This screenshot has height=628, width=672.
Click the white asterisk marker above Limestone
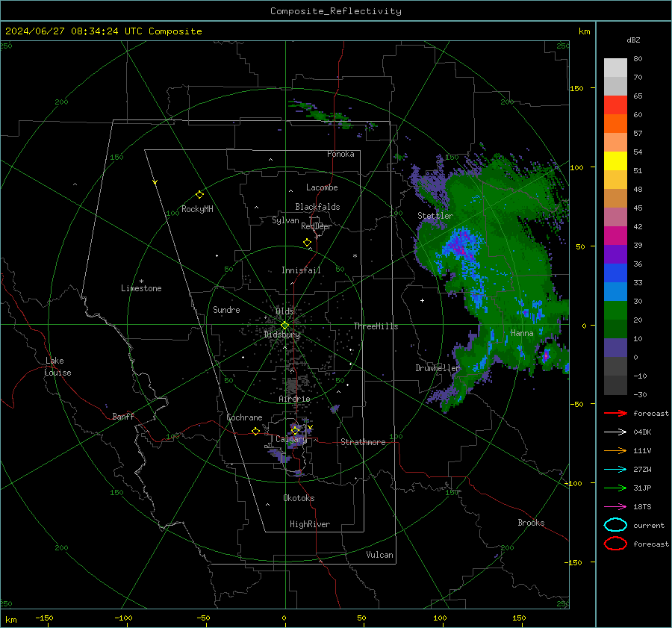tap(141, 282)
